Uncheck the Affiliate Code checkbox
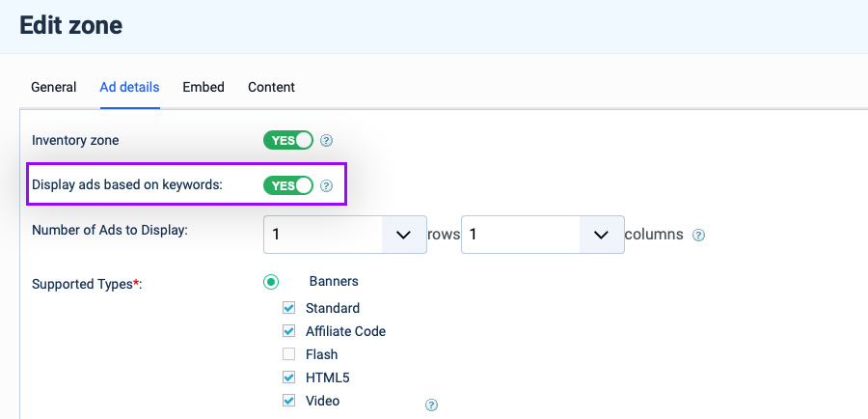Viewport: 868px width, 419px height. [x=288, y=331]
